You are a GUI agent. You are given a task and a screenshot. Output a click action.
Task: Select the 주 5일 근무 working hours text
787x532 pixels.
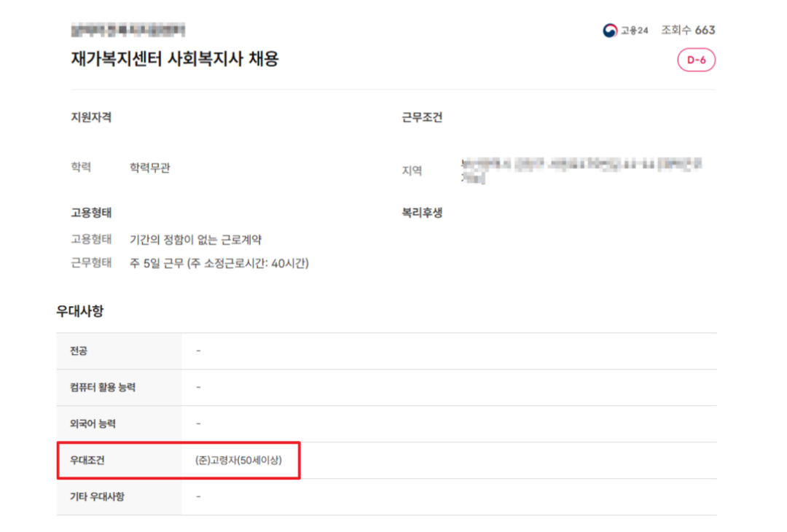[219, 263]
